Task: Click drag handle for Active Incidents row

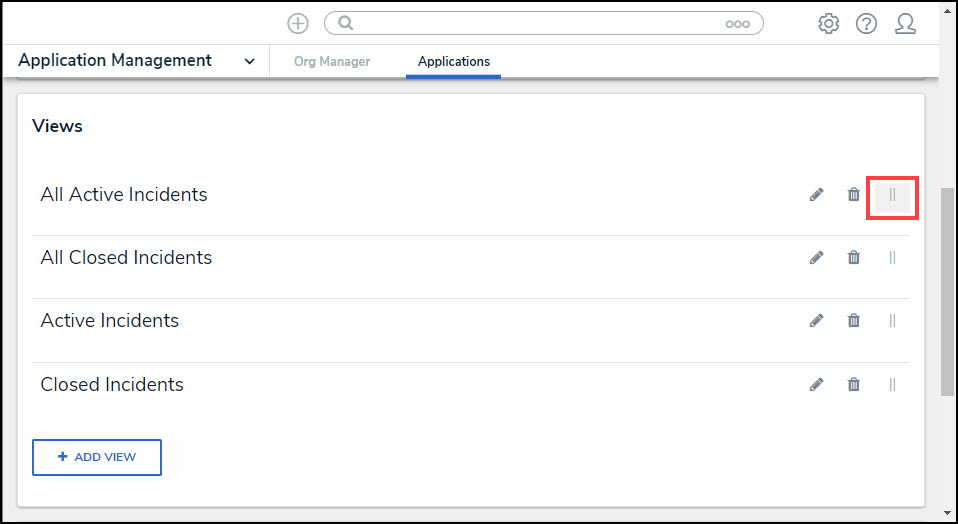Action: [x=893, y=321]
